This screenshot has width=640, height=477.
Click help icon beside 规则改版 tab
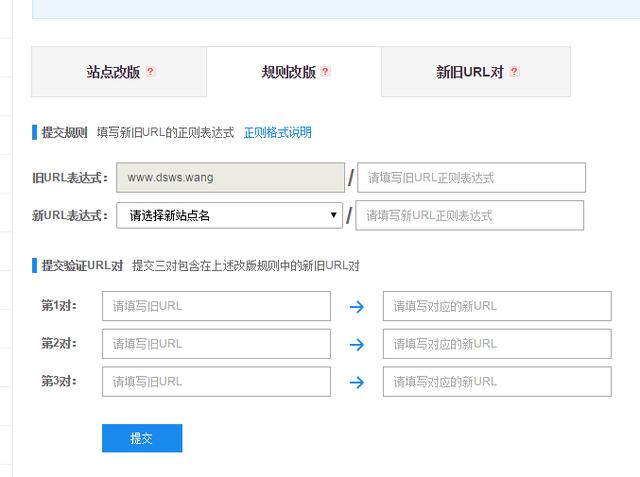click(x=325, y=72)
